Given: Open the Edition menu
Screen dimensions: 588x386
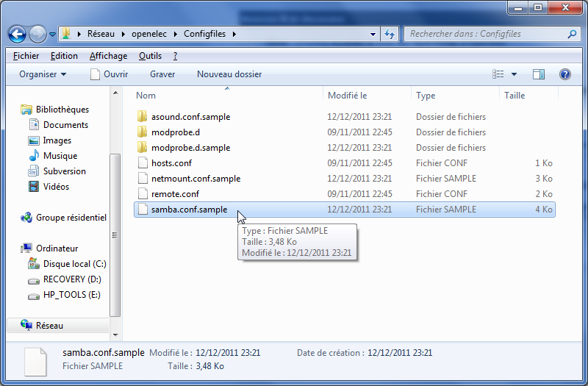Looking at the screenshot, I should (64, 56).
